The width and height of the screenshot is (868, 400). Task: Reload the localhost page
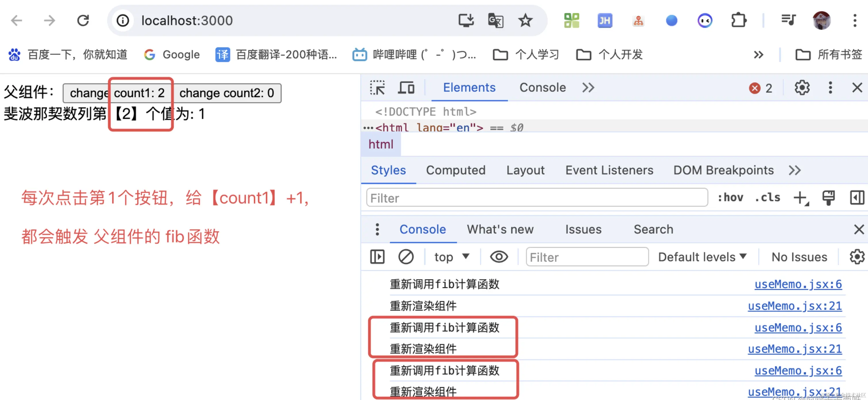[83, 21]
